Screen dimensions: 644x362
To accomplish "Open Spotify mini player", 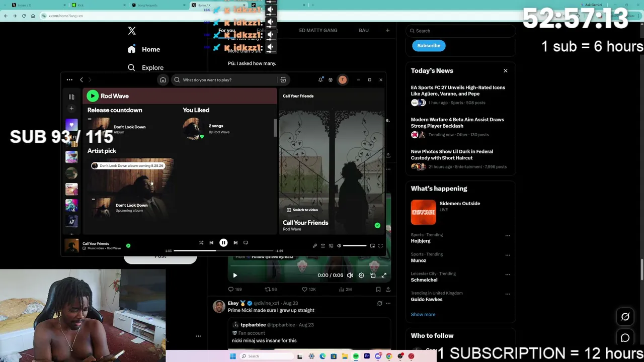I will tap(372, 246).
